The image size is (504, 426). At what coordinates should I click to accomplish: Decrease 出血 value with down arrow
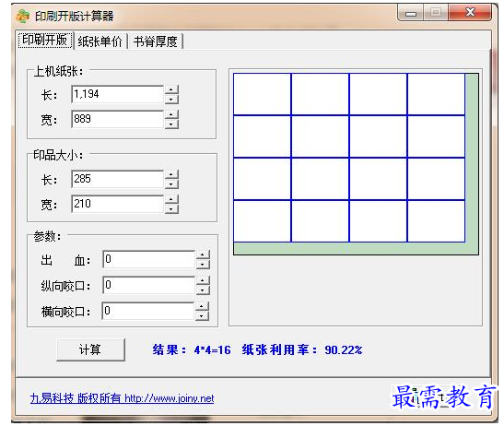click(203, 264)
